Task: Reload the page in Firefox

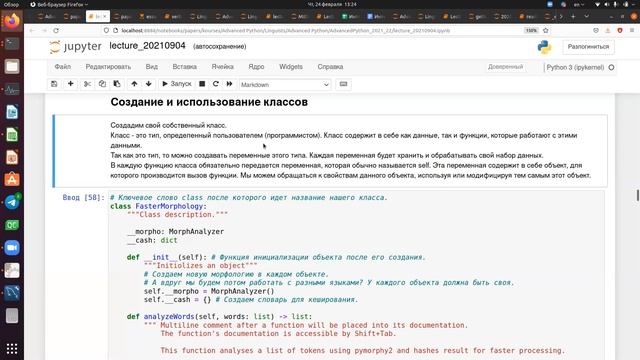Action: pyautogui.click(x=56, y=31)
